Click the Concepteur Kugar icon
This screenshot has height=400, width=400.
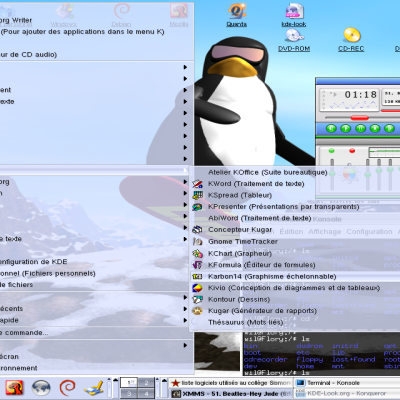click(x=197, y=230)
